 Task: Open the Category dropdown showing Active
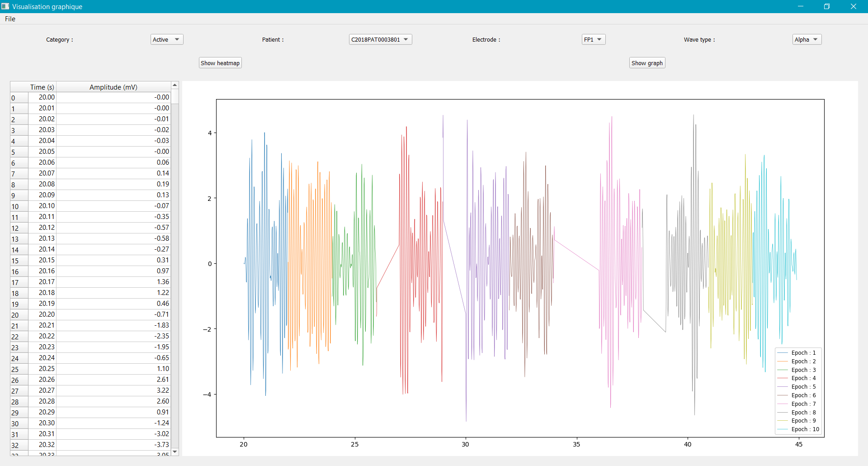tap(167, 39)
